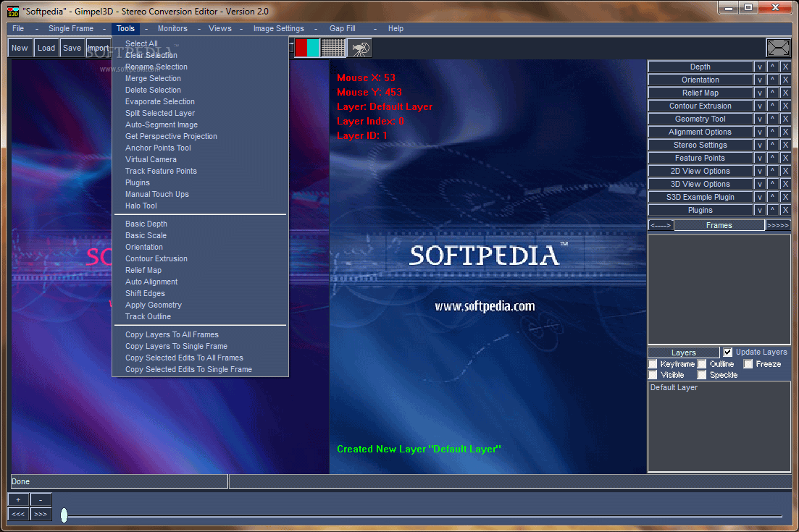The width and height of the screenshot is (799, 532).
Task: Click the Layers header button
Action: [683, 352]
